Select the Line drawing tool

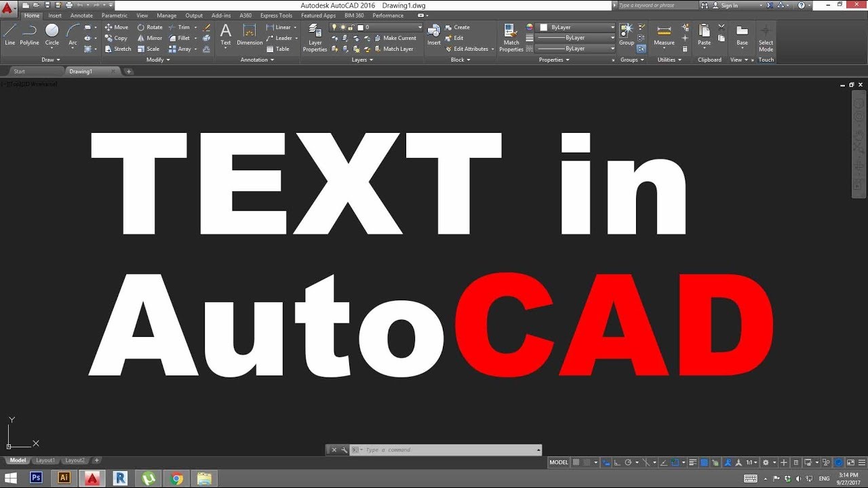(x=9, y=34)
